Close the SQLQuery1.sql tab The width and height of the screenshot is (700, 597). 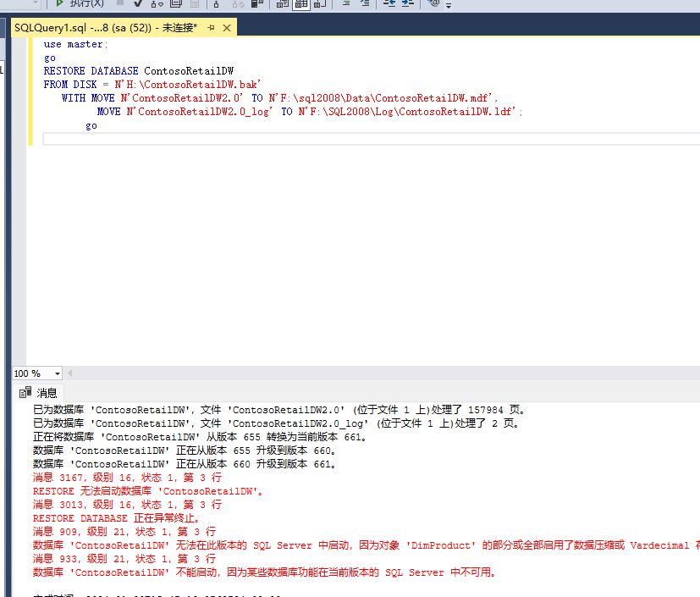coord(227,28)
